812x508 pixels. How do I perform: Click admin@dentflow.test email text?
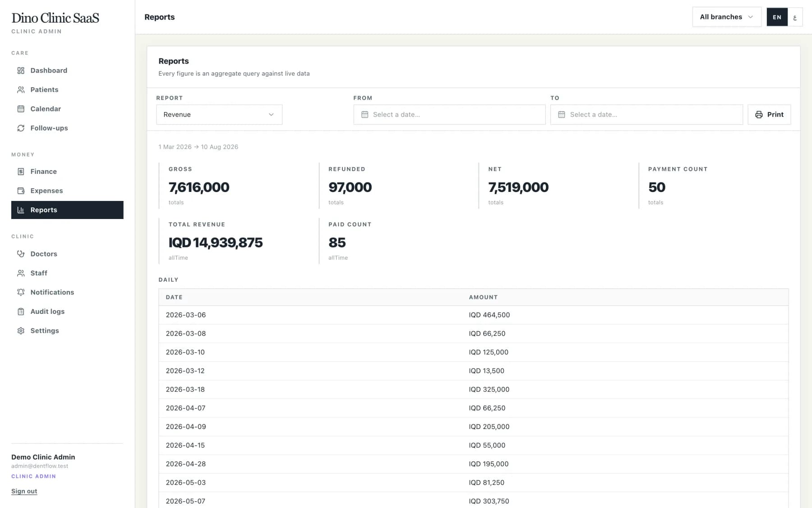click(x=40, y=466)
